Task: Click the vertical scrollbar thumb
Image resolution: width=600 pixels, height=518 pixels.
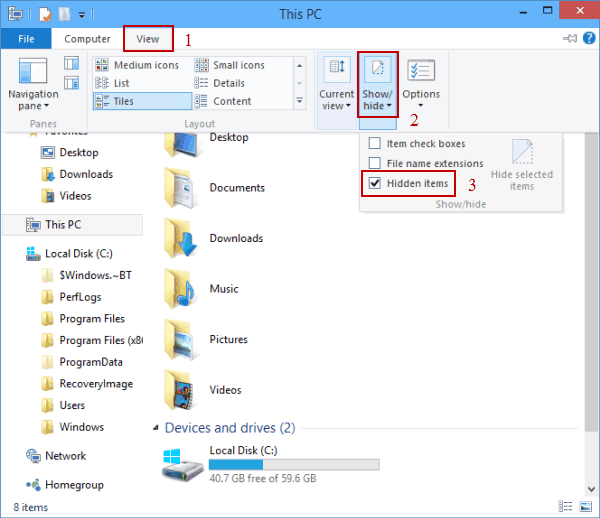Action: pos(592,283)
